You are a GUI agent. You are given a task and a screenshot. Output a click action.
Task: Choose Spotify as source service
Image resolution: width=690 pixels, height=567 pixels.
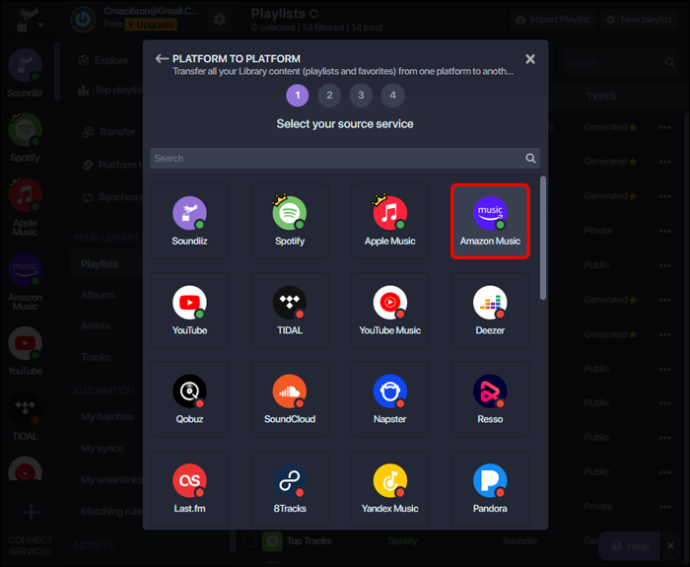[x=290, y=221]
